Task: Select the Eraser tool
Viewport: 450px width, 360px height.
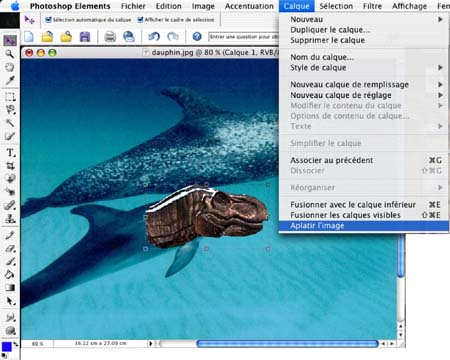Action: 10,248
